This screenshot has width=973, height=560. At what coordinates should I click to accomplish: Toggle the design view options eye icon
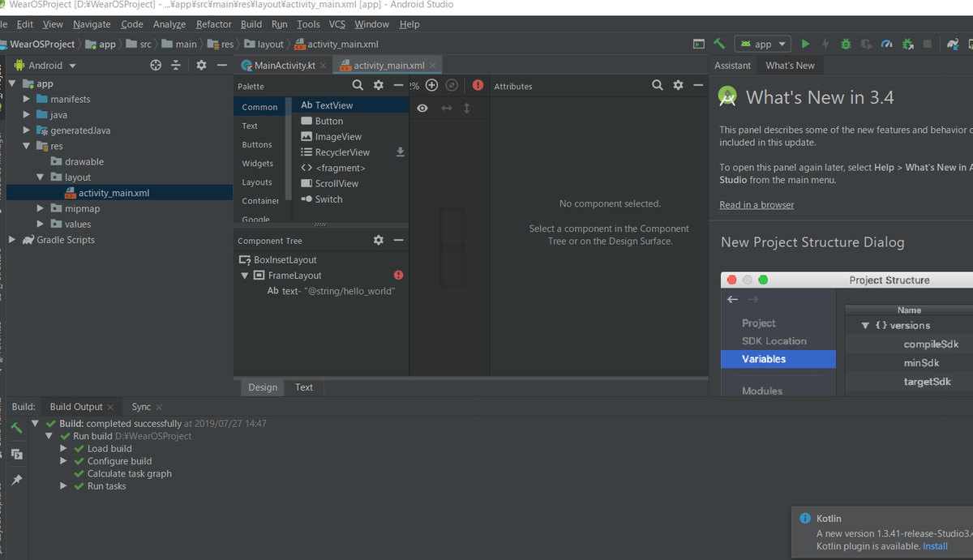coord(422,108)
